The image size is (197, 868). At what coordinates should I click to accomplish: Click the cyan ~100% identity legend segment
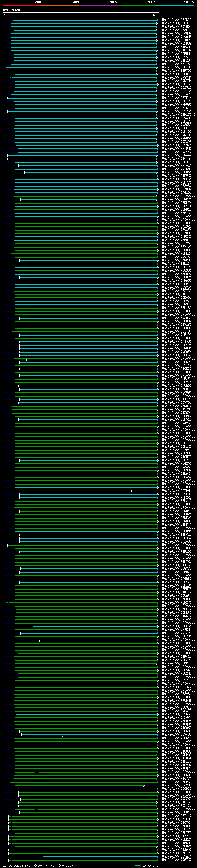(x=175, y=6)
